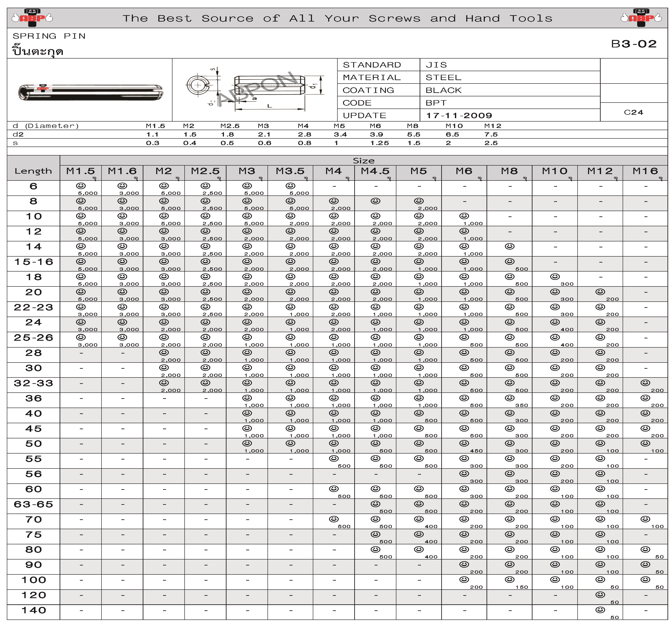The width and height of the screenshot is (672, 624).
Task: Click the smiley in row 10, M6 column
Action: pos(464,216)
